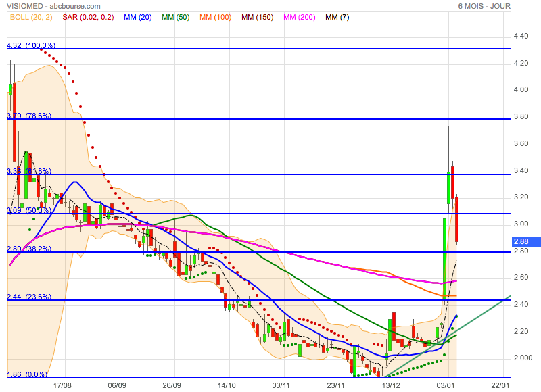Click the blue 2.88 current price tag
Image resolution: width=541 pixels, height=392 pixels.
pos(521,241)
